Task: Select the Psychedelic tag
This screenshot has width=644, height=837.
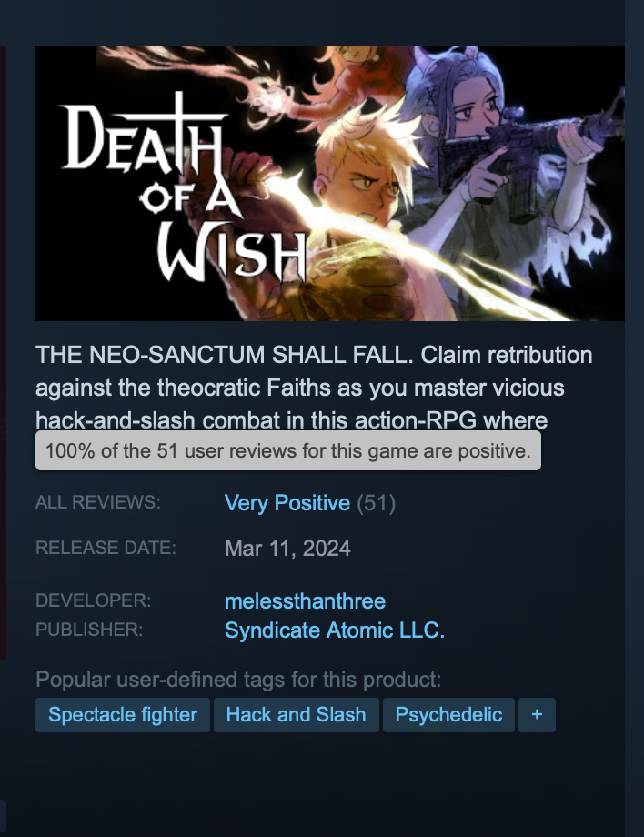Action: (448, 715)
